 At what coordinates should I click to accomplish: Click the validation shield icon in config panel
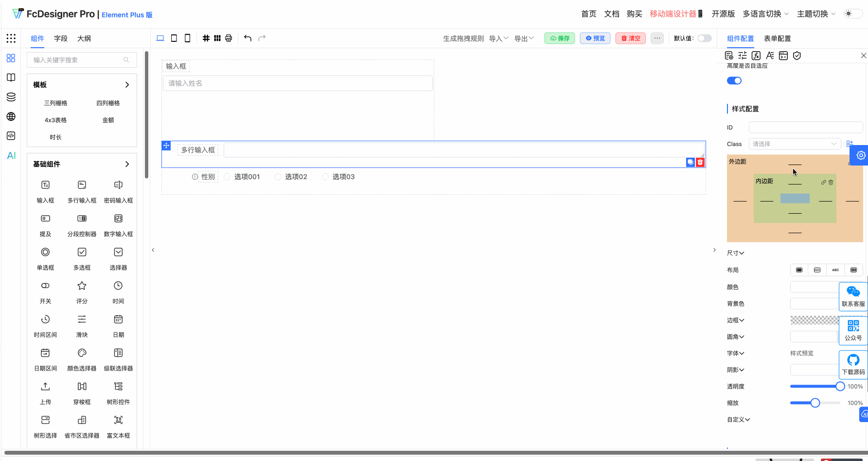click(797, 55)
